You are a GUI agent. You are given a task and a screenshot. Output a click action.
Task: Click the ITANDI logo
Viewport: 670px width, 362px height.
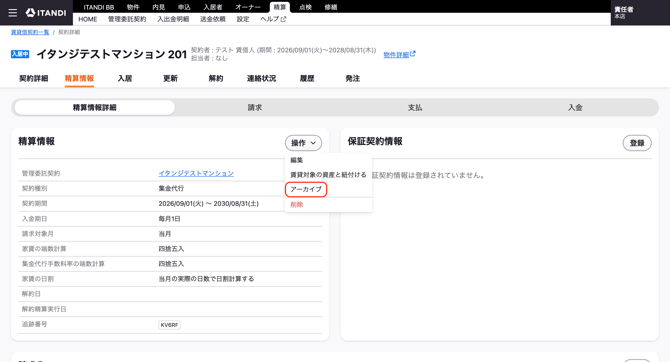pyautogui.click(x=46, y=13)
